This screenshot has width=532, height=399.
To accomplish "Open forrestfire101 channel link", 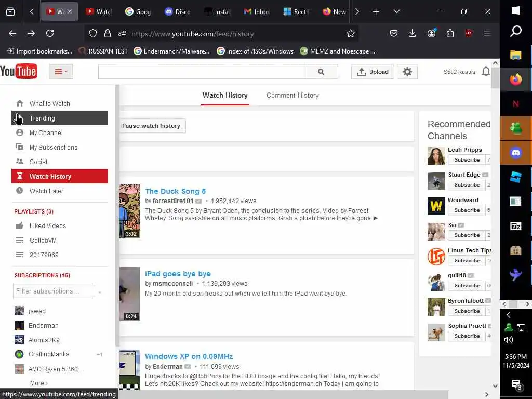I will click(172, 201).
